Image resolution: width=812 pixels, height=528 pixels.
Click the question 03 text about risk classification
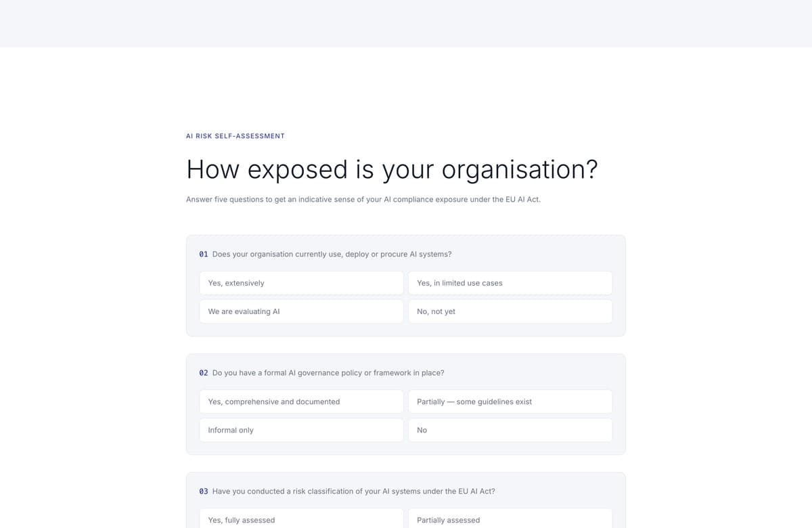tap(353, 491)
